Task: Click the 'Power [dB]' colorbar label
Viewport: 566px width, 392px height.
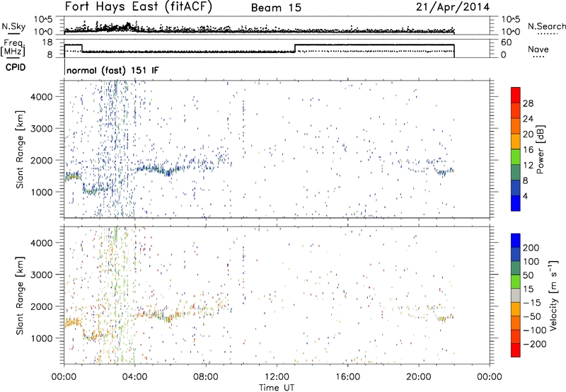Action: tap(540, 149)
